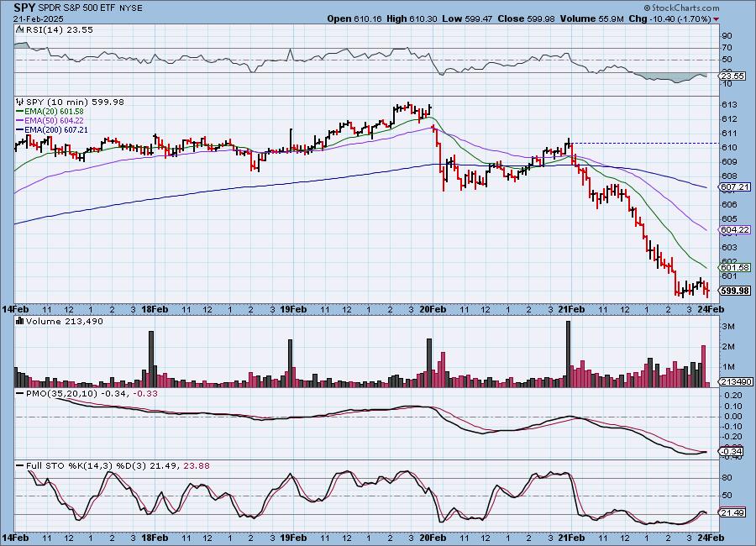This screenshot has height=546, width=756.
Task: Click the EMA(20) 601.58 legend text
Action: click(x=54, y=112)
